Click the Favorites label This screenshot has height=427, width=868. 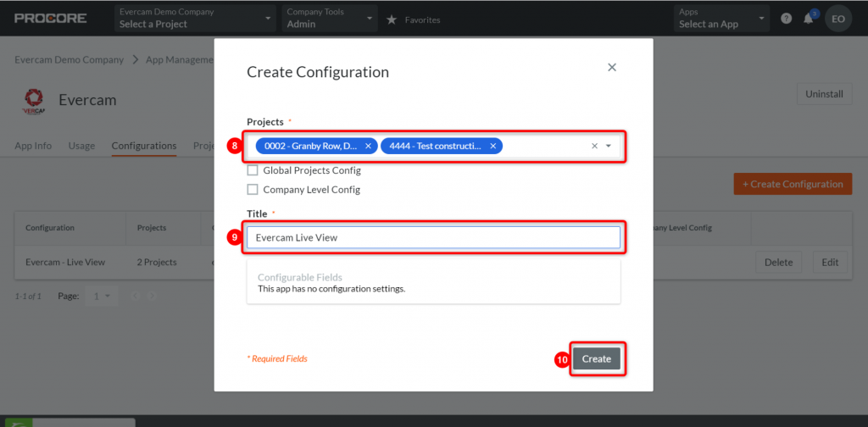(422, 20)
